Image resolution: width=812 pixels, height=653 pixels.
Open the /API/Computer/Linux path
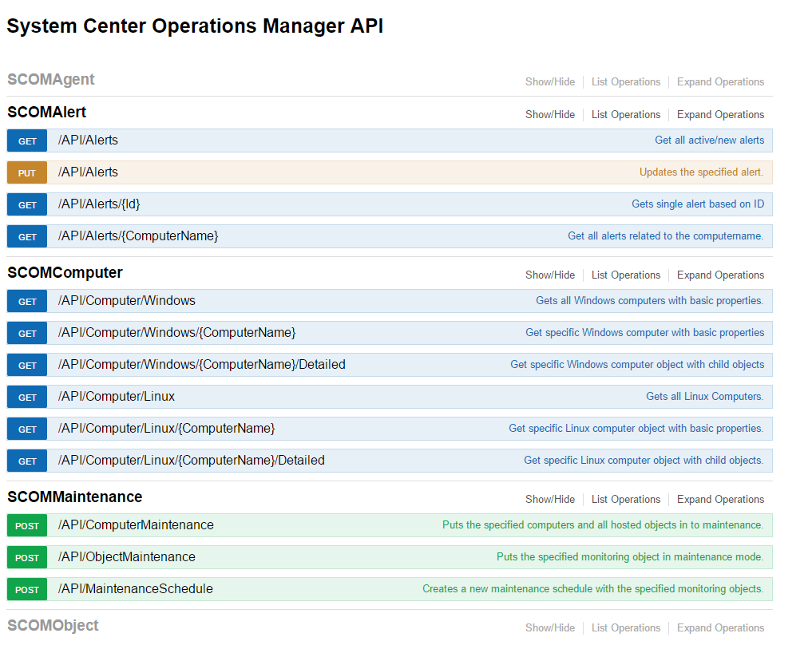pos(117,397)
